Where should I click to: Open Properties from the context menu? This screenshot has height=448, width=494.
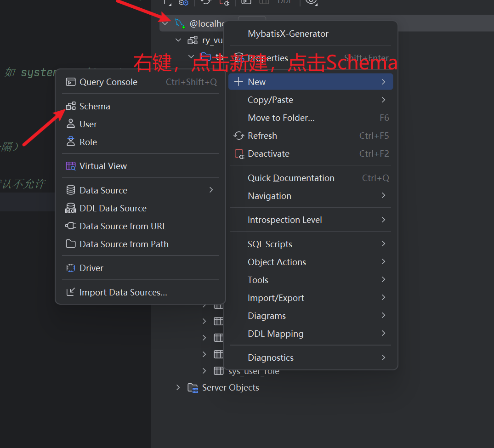[311, 58]
